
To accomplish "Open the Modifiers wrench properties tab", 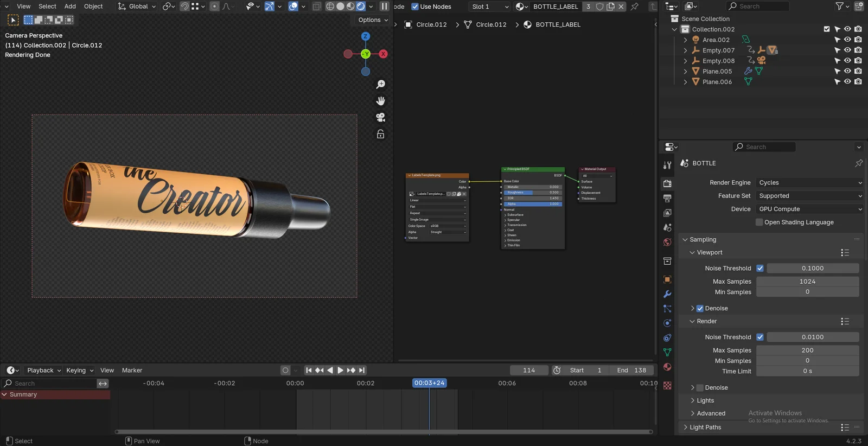I will point(667,294).
